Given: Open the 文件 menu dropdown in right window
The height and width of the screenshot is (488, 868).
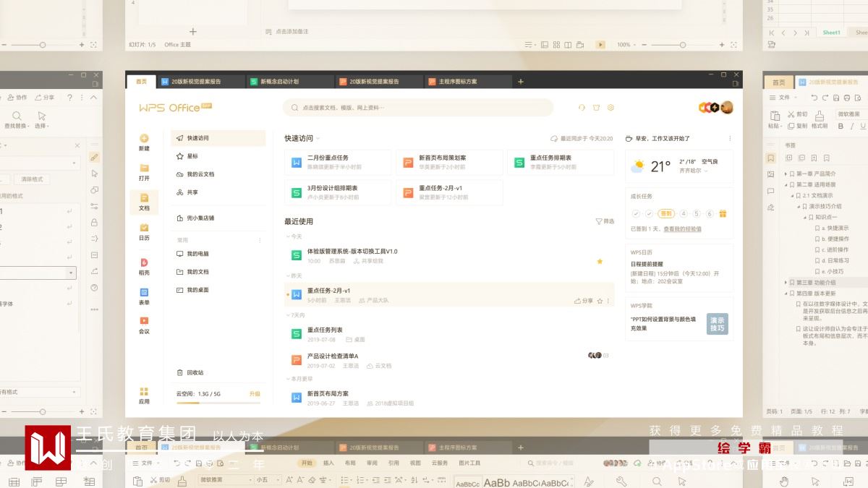Looking at the screenshot, I should 783,97.
